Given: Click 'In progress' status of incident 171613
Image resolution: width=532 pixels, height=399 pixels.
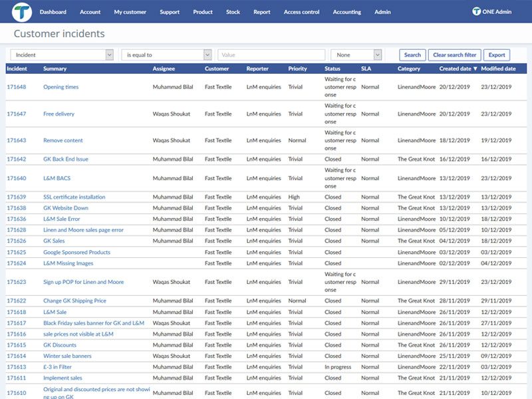Looking at the screenshot, I should (338, 367).
